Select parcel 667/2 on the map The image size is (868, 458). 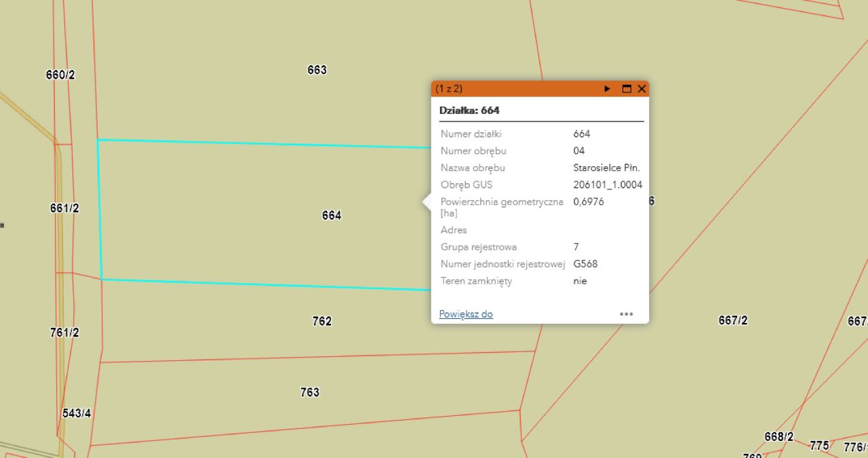click(x=733, y=320)
